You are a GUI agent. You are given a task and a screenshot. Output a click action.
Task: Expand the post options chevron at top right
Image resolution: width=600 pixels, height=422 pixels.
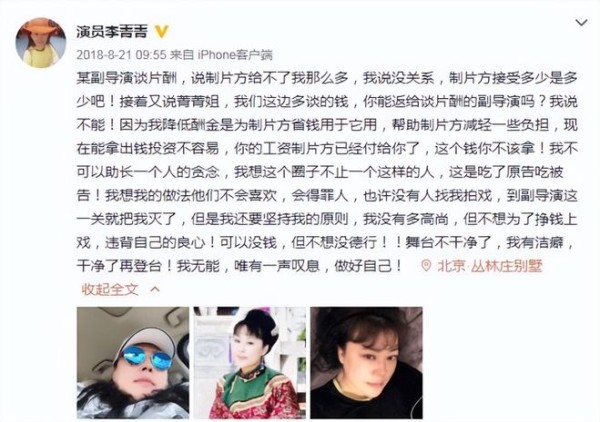click(581, 23)
